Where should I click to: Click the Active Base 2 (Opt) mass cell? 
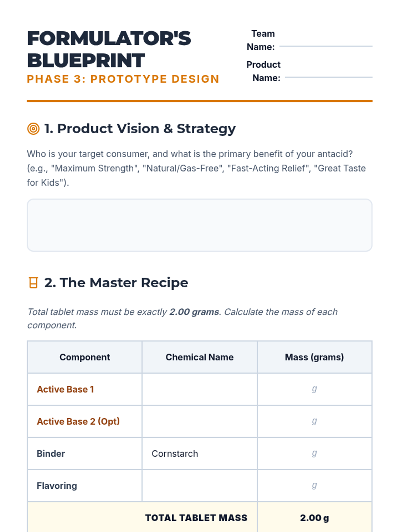[315, 421]
